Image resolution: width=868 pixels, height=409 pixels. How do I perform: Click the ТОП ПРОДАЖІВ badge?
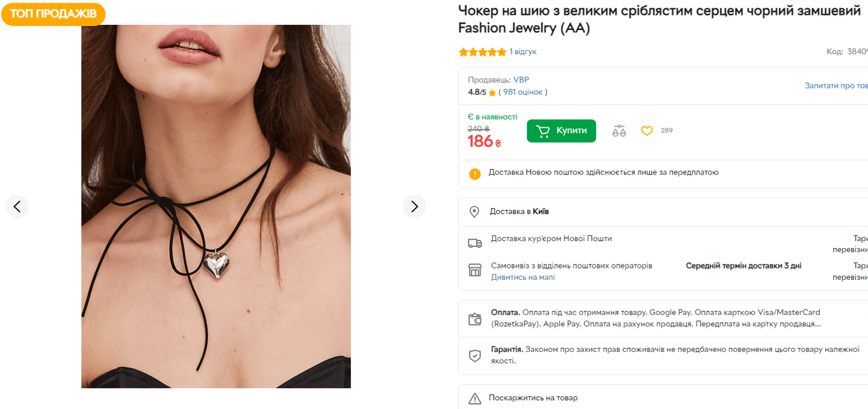[x=53, y=13]
